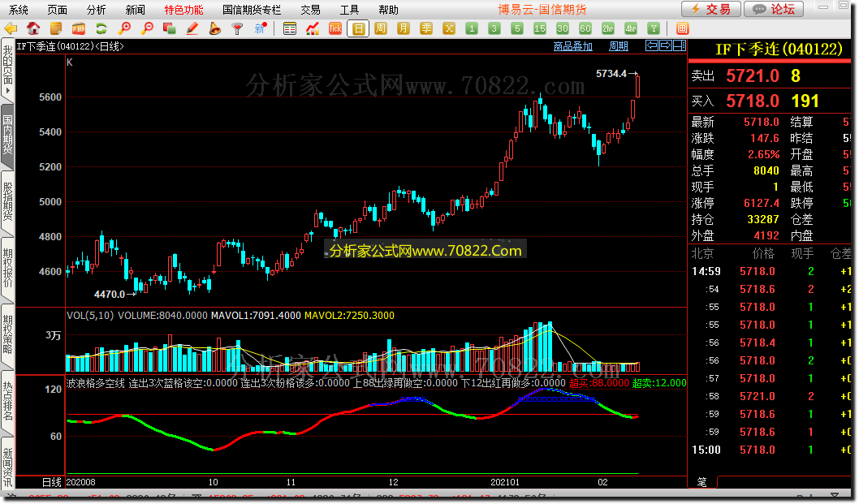Open the 页面 menu
Viewport: 859px width, 504px height.
click(58, 10)
